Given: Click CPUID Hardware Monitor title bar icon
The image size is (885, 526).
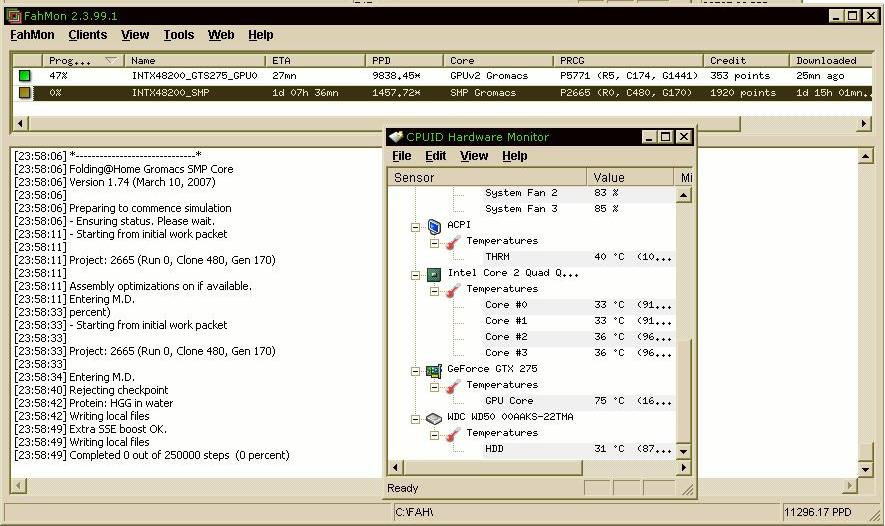Looking at the screenshot, I should (396, 137).
